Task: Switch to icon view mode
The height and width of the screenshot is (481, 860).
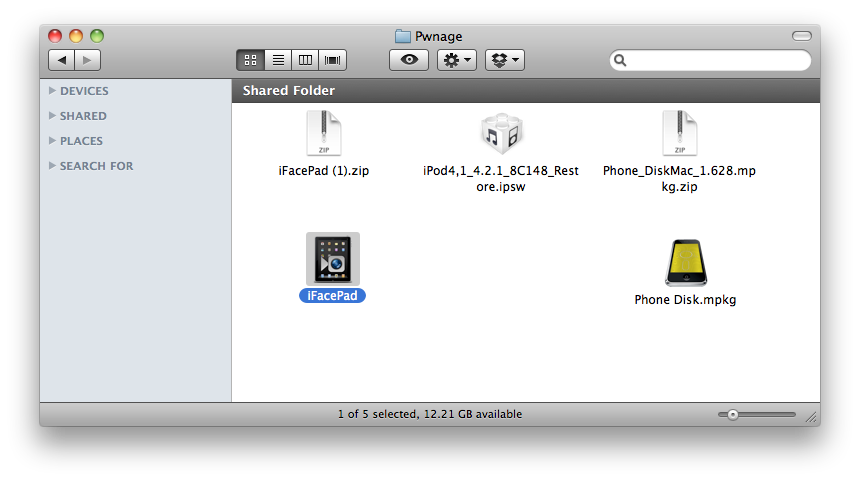Action: tap(250, 60)
